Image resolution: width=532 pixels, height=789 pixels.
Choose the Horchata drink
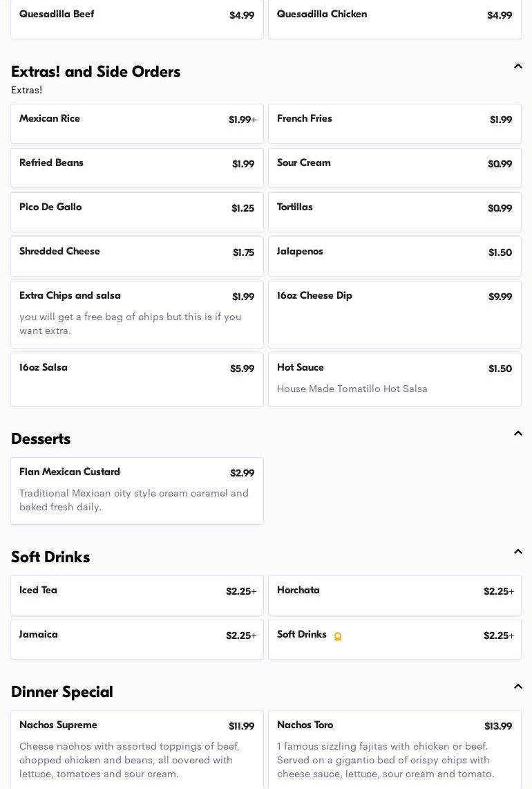coord(395,595)
